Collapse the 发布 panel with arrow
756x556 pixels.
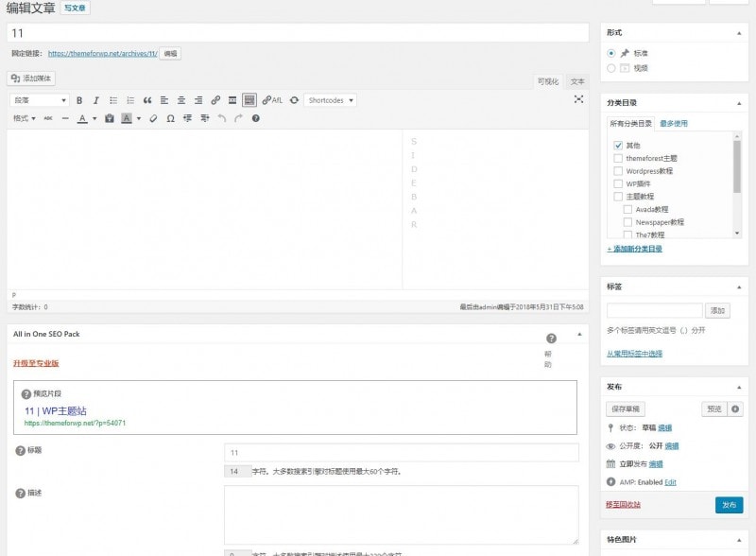[x=738, y=386]
